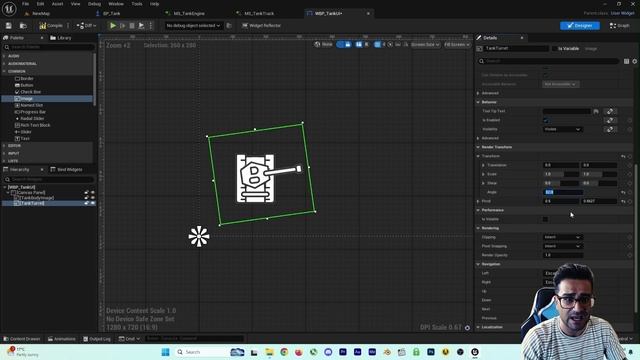The height and width of the screenshot is (360, 640).
Task: Select TankBodyImage in the hierarchy
Action: tap(36, 198)
